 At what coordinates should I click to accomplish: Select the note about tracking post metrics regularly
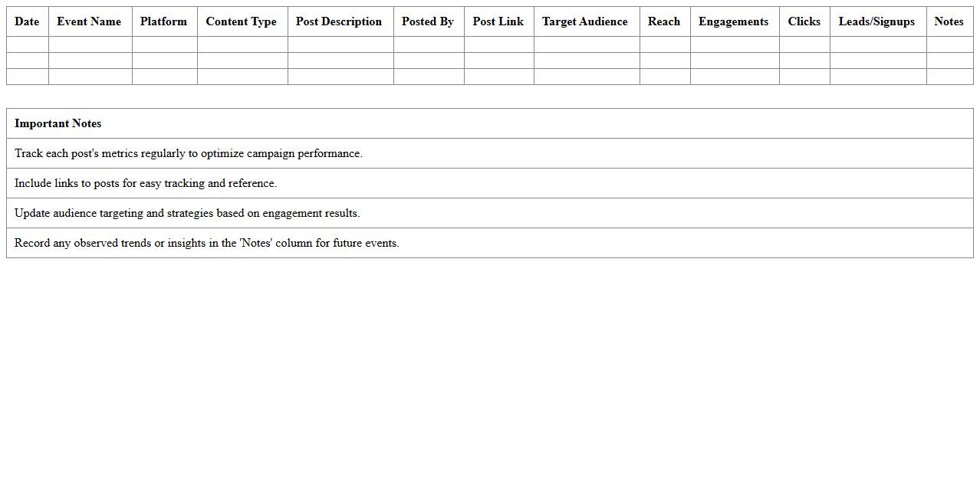(x=489, y=153)
